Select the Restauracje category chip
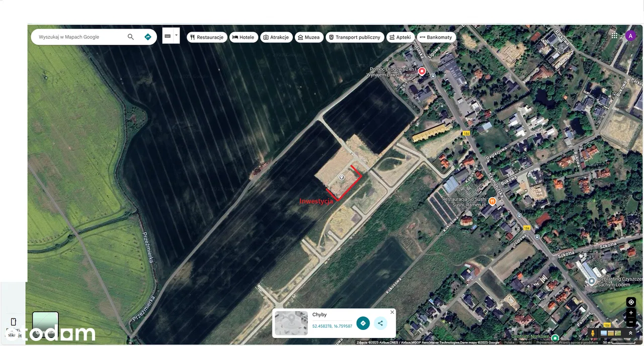The image size is (644, 346). [x=207, y=37]
